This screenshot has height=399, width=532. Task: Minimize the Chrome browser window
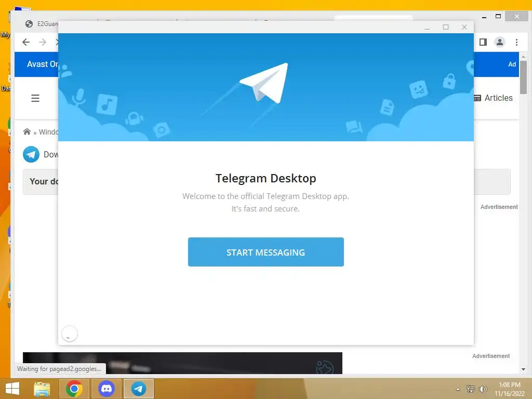click(x=484, y=17)
